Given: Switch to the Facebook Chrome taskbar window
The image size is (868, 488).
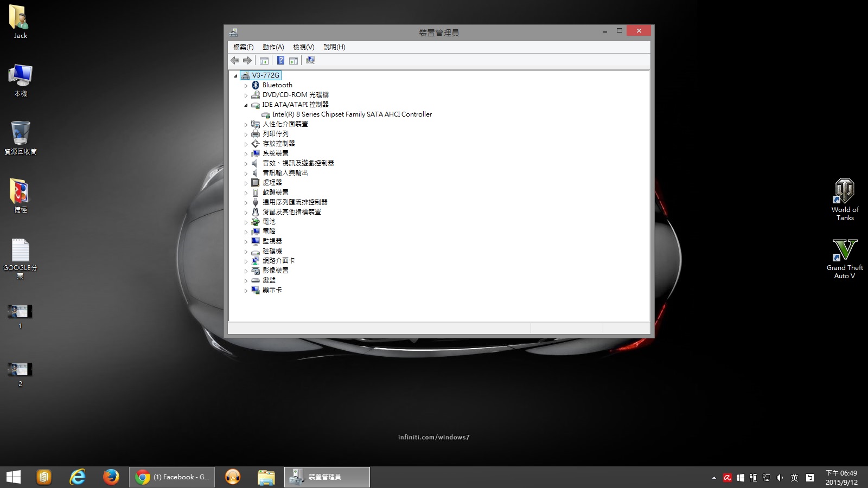Looking at the screenshot, I should pyautogui.click(x=172, y=477).
